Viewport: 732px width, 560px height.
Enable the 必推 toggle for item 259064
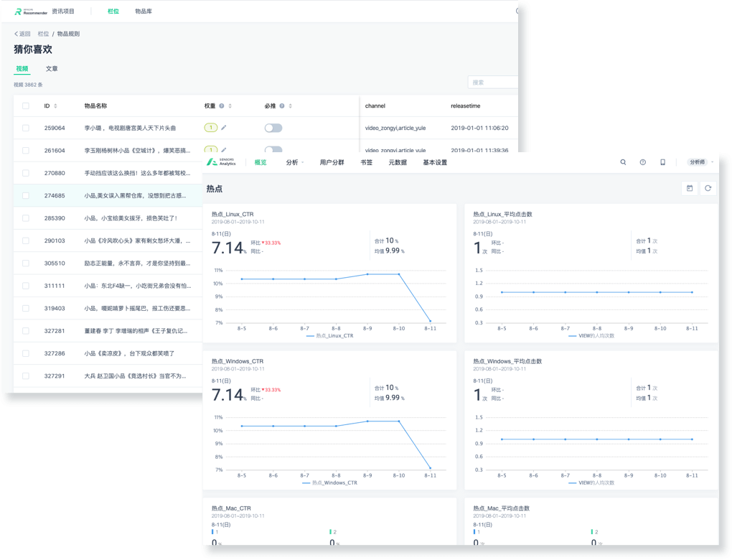[273, 128]
